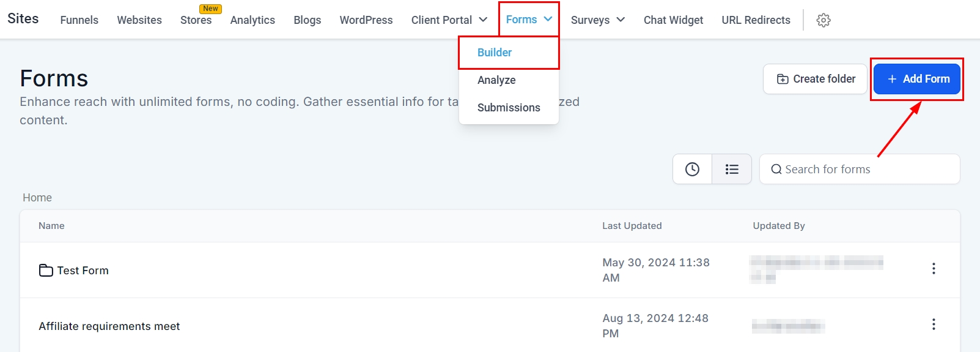This screenshot has height=352, width=980.
Task: Select Builder from Forms menu
Action: [495, 53]
